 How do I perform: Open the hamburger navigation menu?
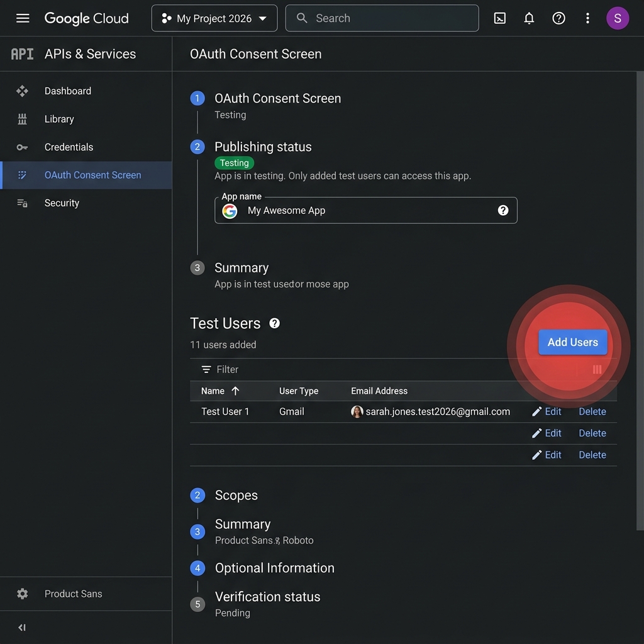click(x=23, y=18)
